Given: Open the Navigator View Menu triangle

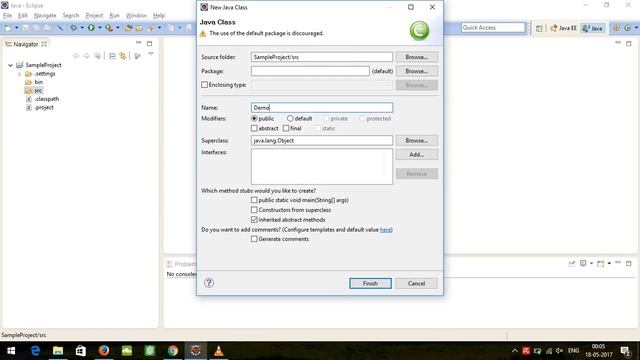Looking at the screenshot, I should 151,53.
